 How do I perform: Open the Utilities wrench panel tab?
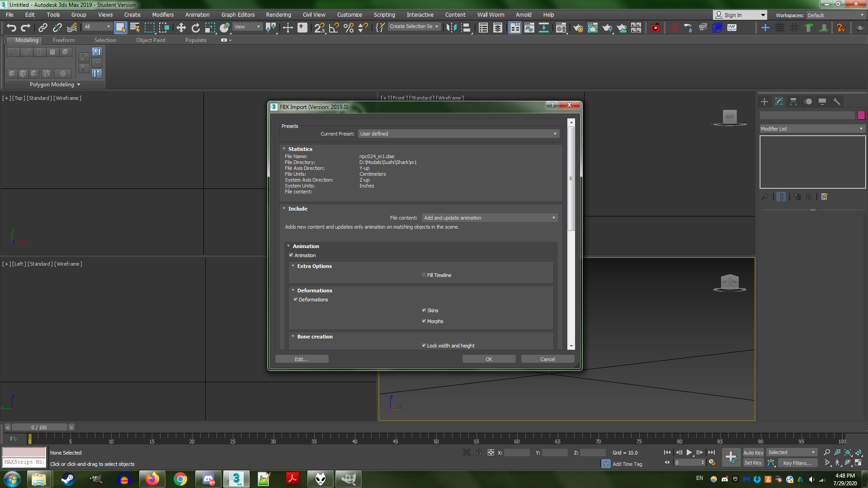pos(837,102)
